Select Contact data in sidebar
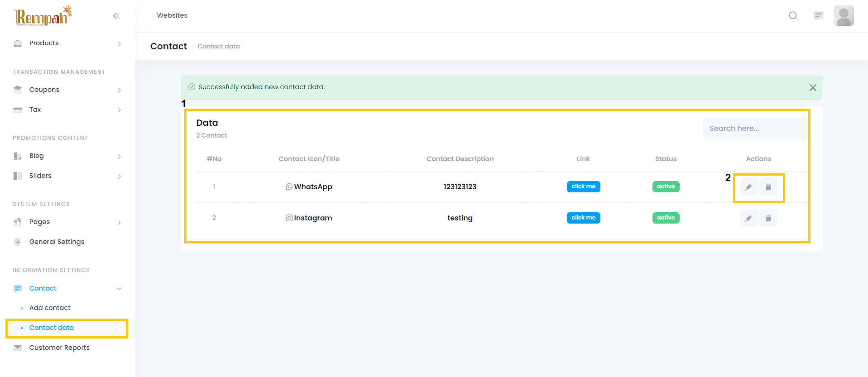 click(52, 328)
